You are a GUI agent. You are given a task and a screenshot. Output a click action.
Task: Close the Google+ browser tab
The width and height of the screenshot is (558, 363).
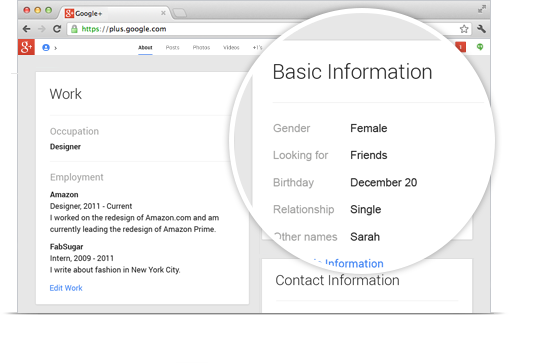tap(163, 13)
